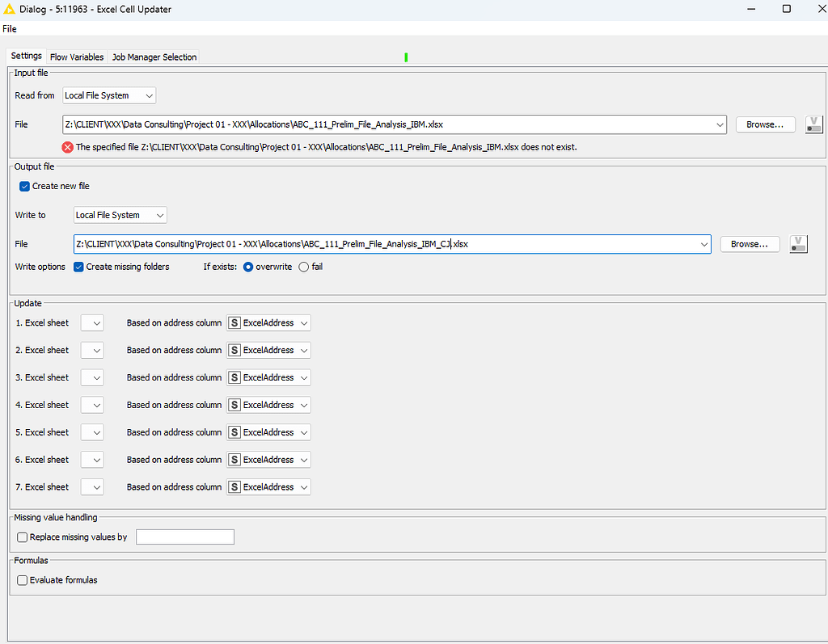This screenshot has height=644, width=828.
Task: Click Browse for the output file
Action: click(x=749, y=243)
